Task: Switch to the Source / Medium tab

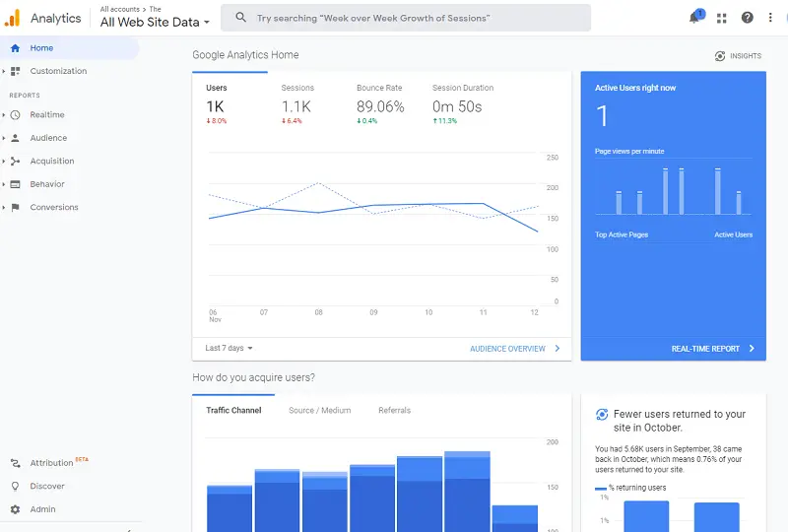Action: point(319,410)
